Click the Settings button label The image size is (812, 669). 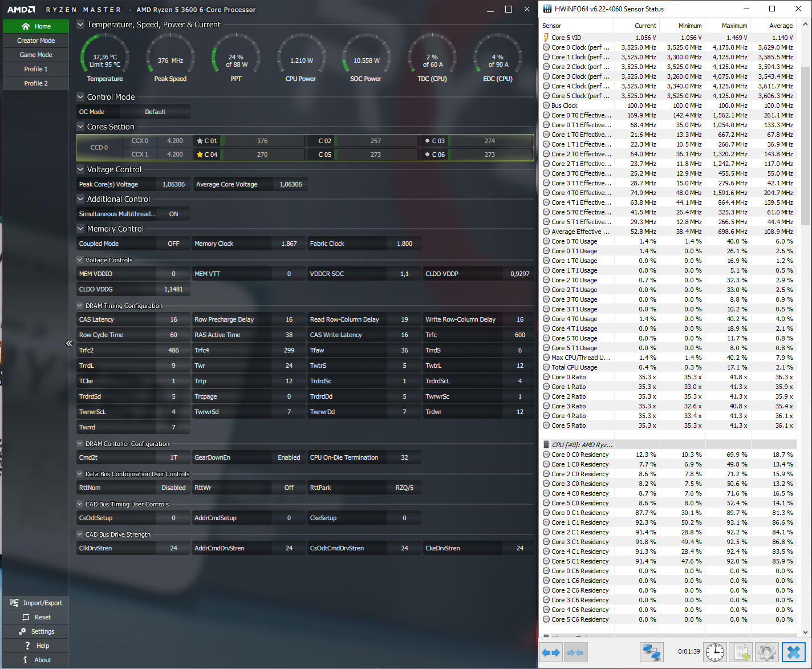43,631
